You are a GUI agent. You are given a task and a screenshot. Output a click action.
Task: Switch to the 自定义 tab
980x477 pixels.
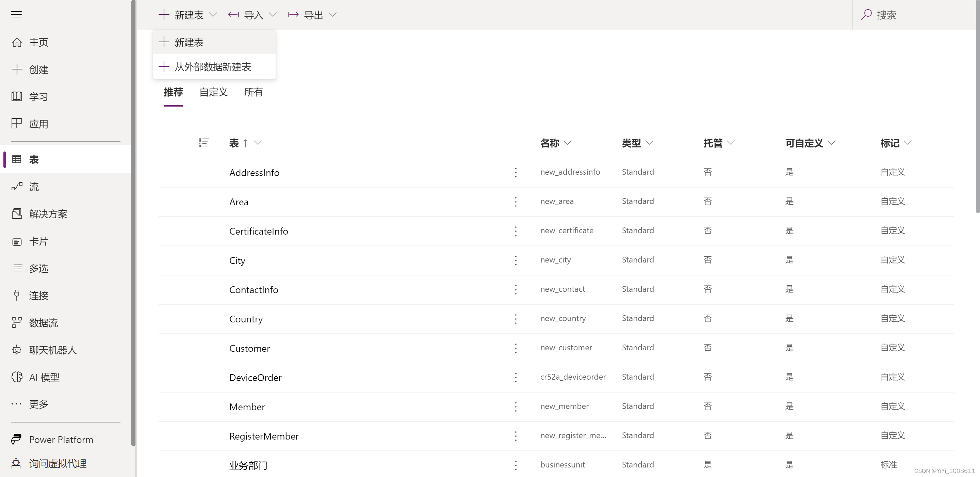[x=213, y=92]
